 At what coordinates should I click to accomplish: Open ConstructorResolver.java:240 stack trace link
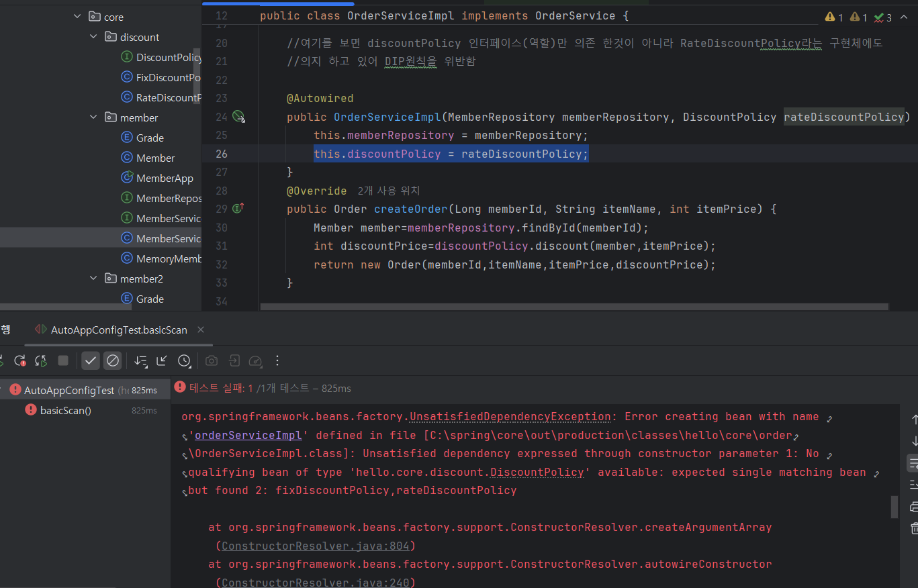pyautogui.click(x=315, y=583)
